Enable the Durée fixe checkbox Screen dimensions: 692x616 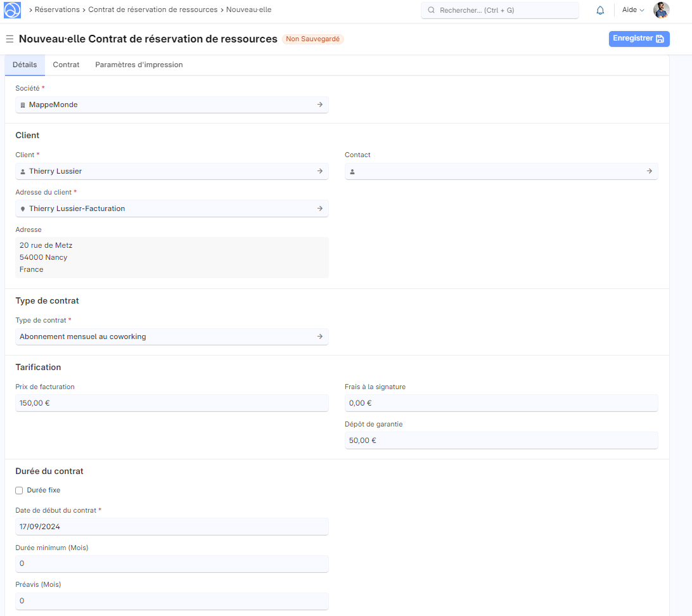point(19,491)
